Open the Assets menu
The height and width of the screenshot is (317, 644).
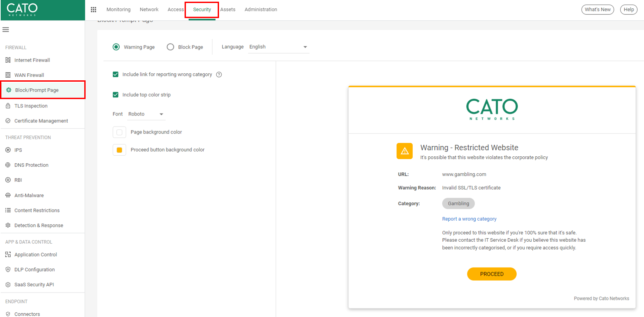[x=228, y=9]
